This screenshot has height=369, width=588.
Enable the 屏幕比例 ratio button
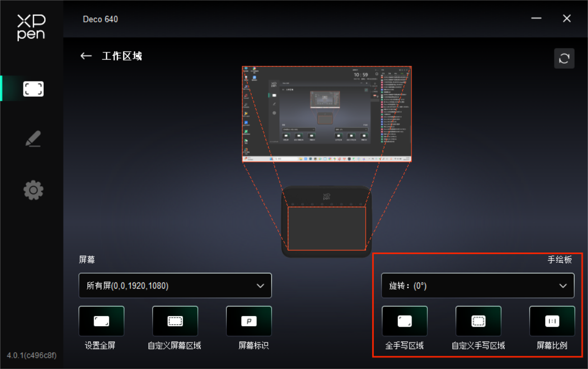(x=552, y=321)
